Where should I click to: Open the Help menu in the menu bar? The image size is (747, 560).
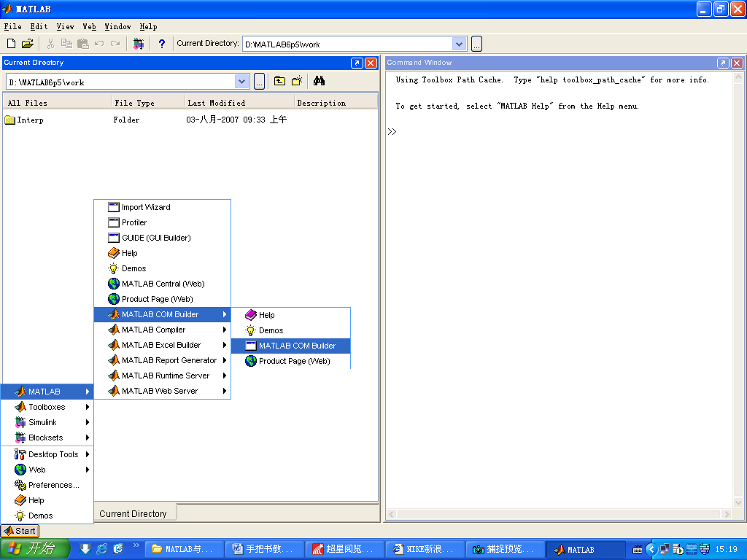tap(148, 27)
